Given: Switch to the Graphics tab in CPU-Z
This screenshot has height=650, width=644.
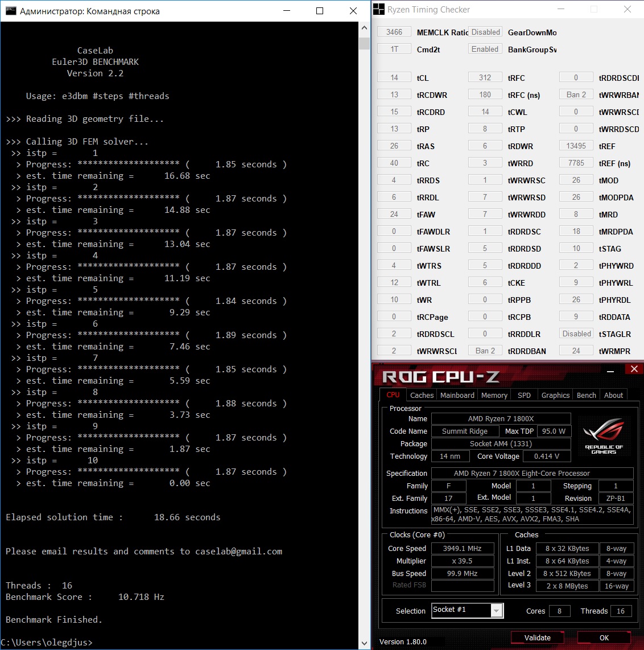Looking at the screenshot, I should (x=555, y=395).
